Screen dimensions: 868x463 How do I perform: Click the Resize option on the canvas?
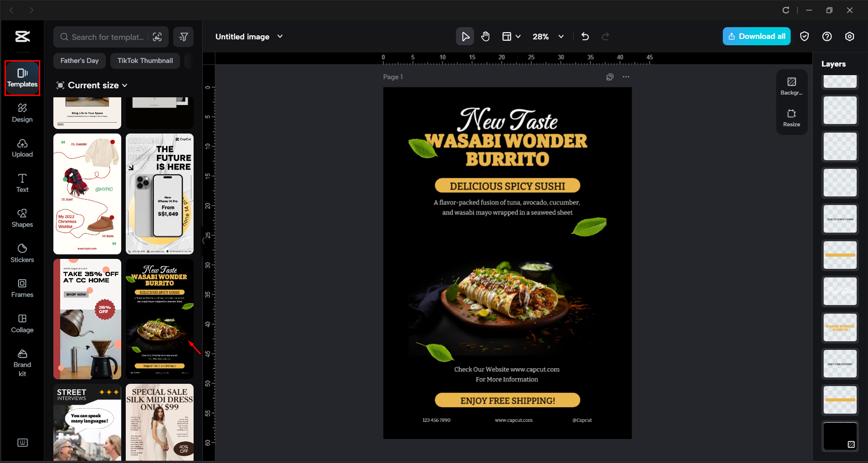791,118
